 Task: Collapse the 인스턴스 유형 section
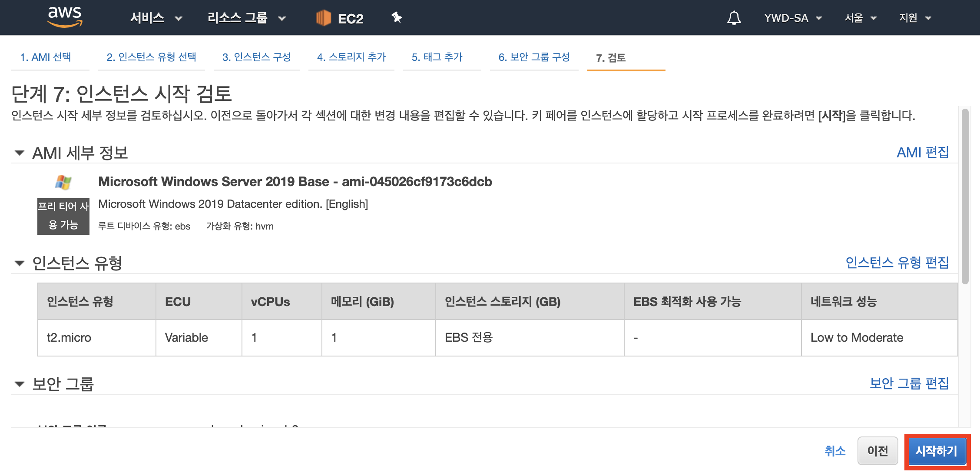tap(19, 263)
